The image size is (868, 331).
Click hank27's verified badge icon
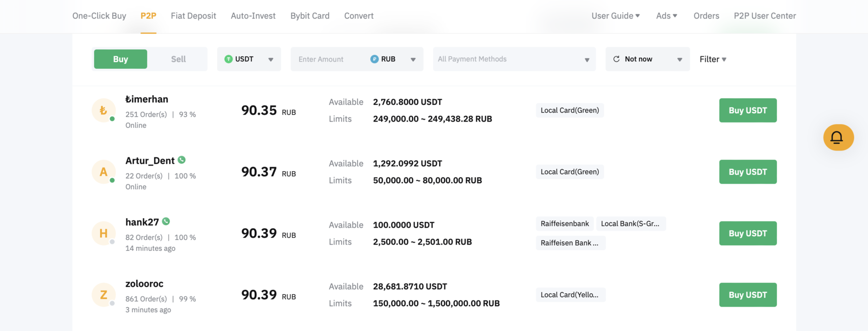click(x=166, y=221)
